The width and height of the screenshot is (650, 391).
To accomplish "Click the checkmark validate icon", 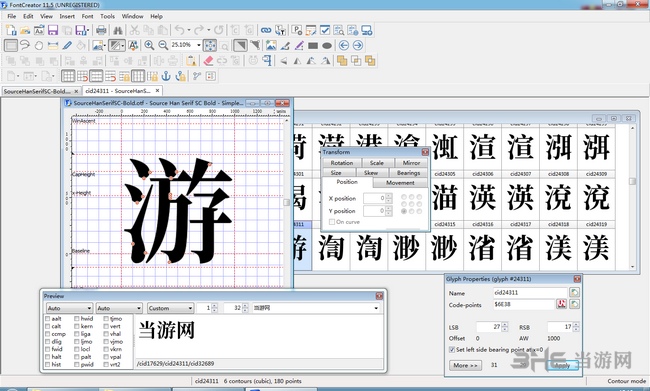I will [325, 30].
